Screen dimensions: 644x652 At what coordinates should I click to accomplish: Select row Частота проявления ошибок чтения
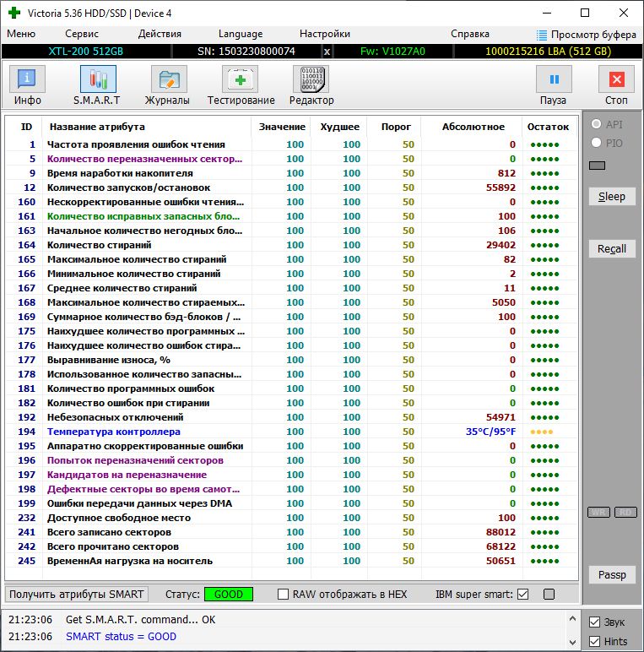291,144
